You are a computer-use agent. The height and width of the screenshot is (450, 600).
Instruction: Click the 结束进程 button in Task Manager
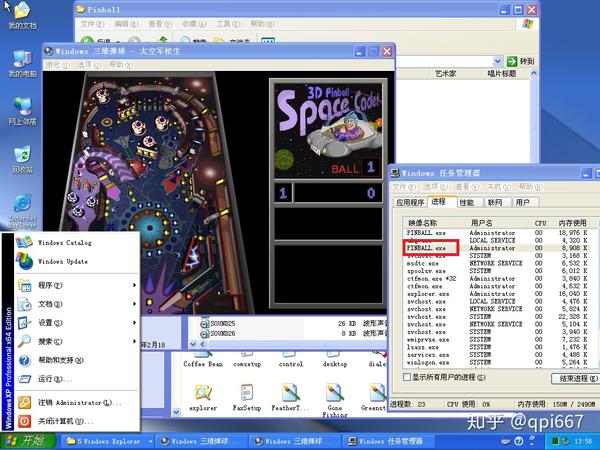(x=575, y=378)
